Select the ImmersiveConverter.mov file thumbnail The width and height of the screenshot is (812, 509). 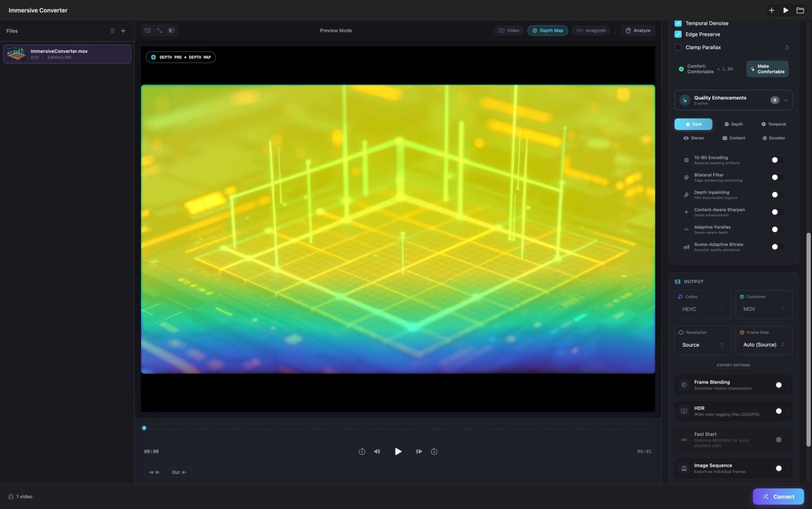(x=16, y=54)
